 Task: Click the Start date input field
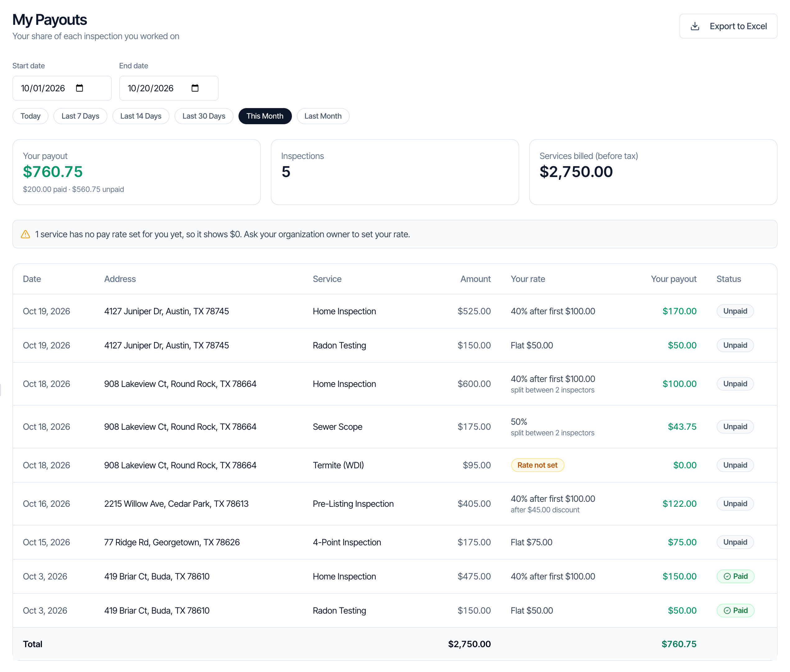[x=62, y=88]
